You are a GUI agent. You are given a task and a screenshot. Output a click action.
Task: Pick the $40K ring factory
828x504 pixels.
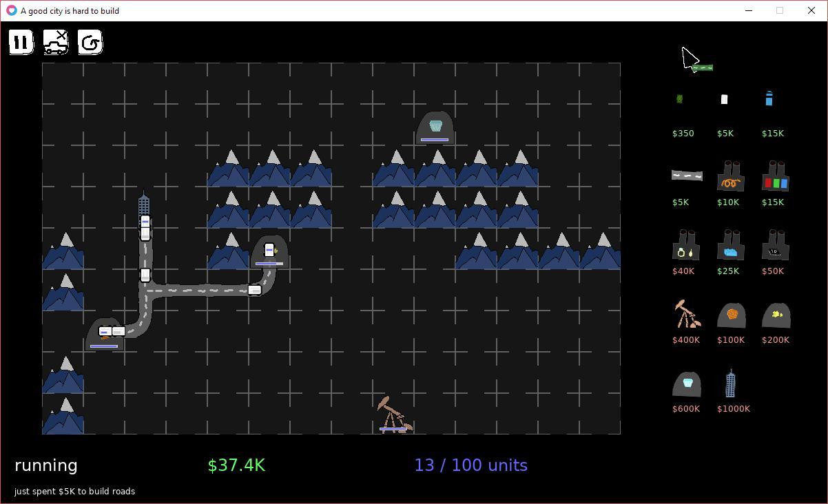[x=686, y=245]
